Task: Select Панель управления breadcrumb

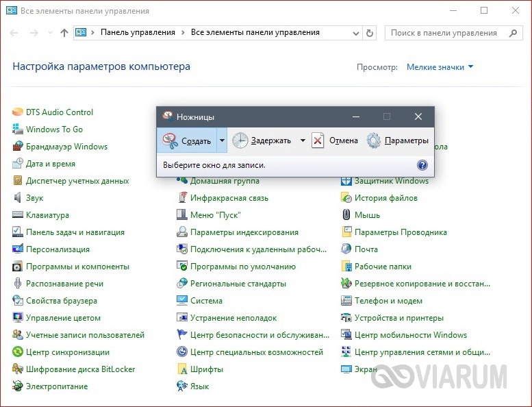Action: click(138, 32)
